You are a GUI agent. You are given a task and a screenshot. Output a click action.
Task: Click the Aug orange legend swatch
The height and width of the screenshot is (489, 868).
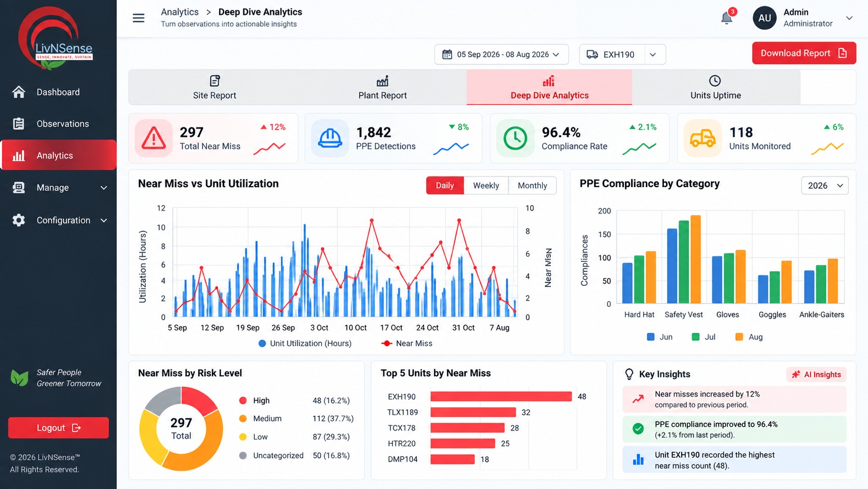click(739, 337)
